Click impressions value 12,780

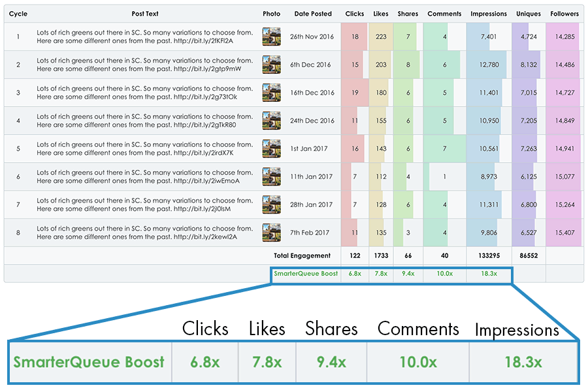point(489,65)
